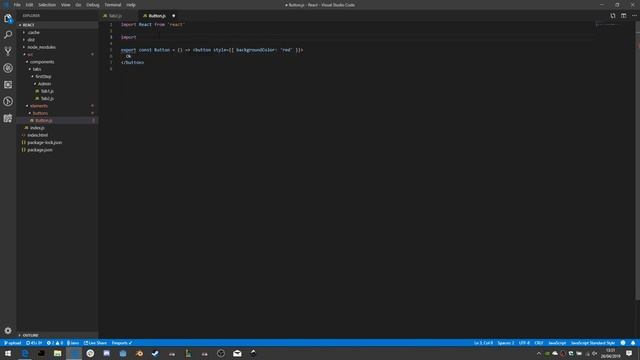The height and width of the screenshot is (360, 640).
Task: Click the git branch indicator in status bar
Action: coord(13,343)
